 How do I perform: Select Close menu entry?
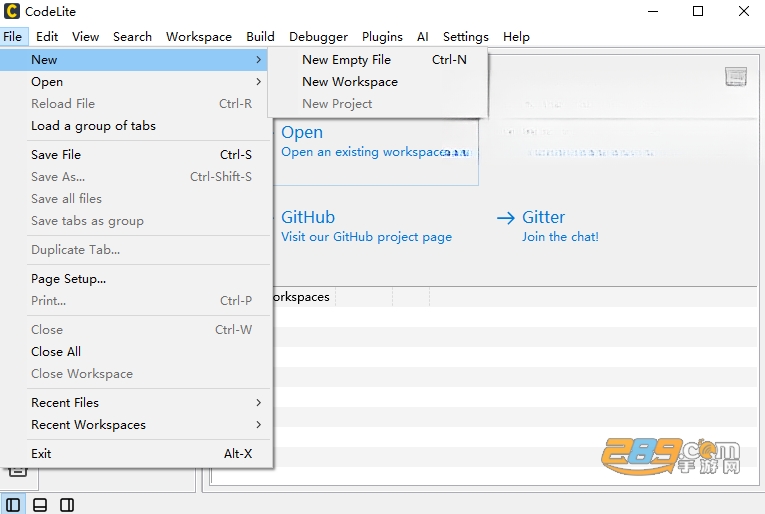pyautogui.click(x=136, y=330)
